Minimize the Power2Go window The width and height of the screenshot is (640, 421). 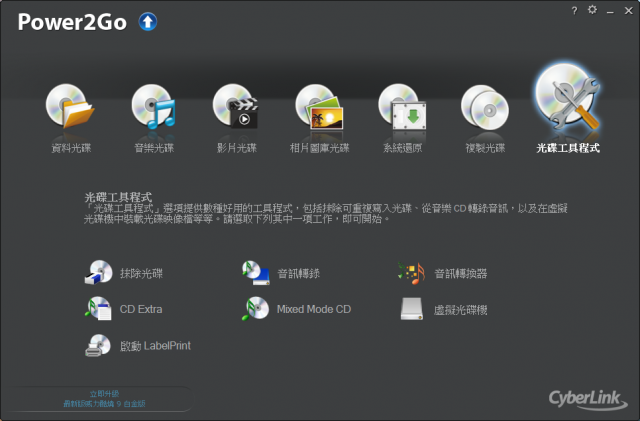(x=610, y=12)
